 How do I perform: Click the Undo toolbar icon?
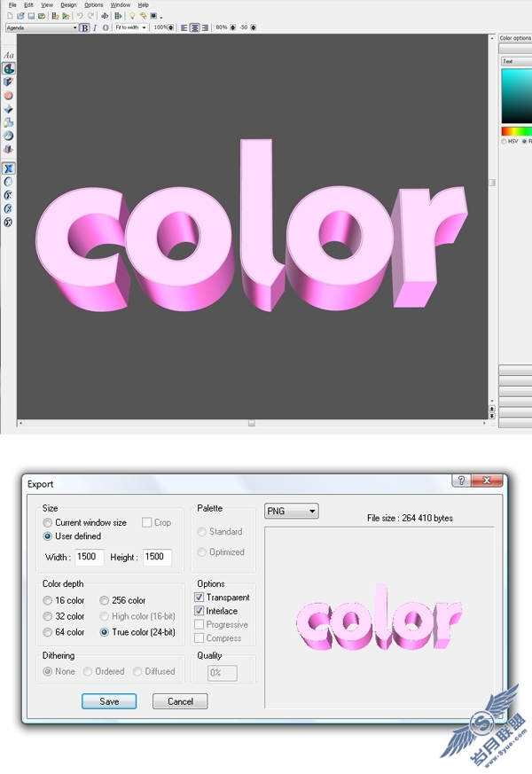[x=80, y=16]
